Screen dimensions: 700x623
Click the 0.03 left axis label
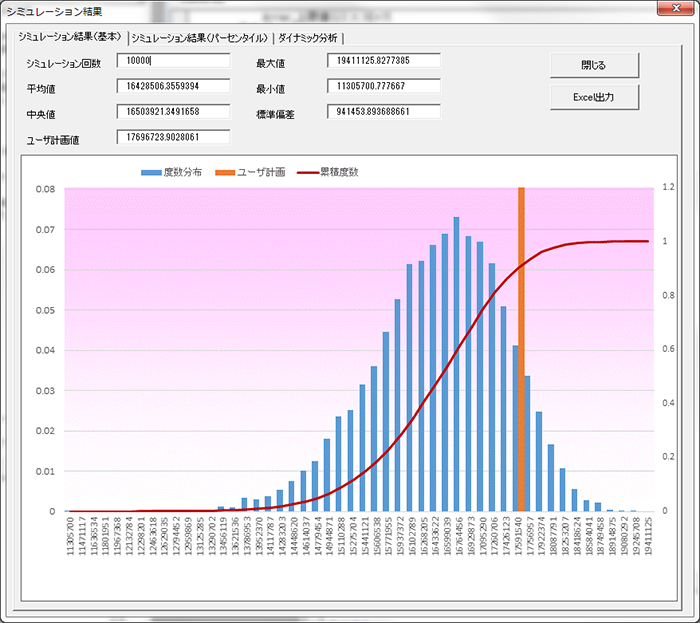[x=45, y=391]
